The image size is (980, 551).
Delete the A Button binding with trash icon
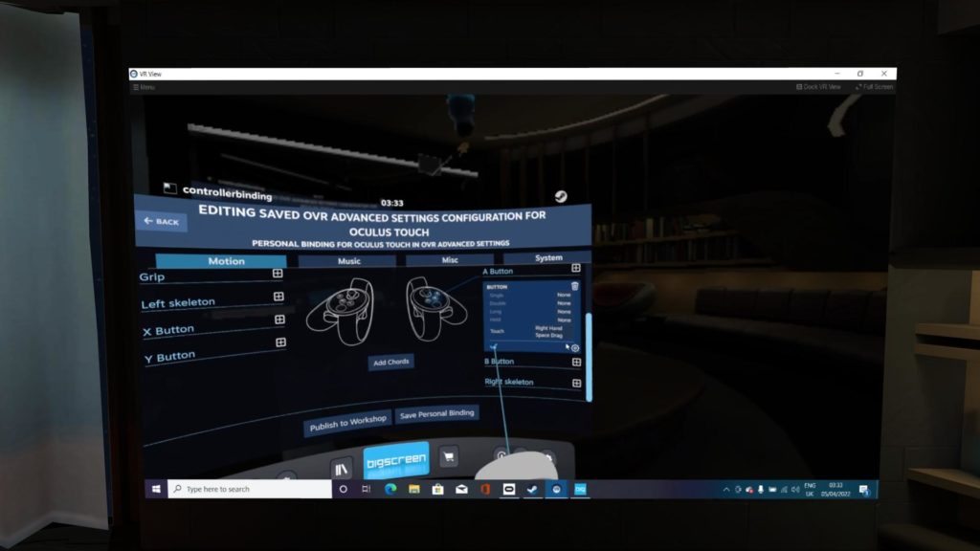tap(574, 286)
